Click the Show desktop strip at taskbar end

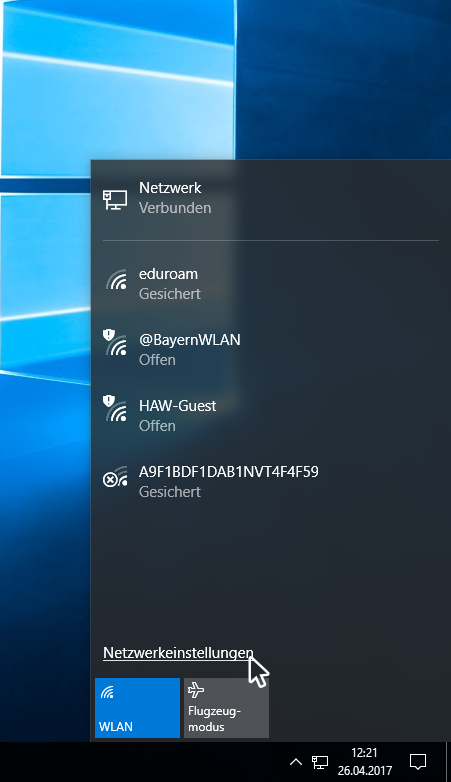click(448, 762)
